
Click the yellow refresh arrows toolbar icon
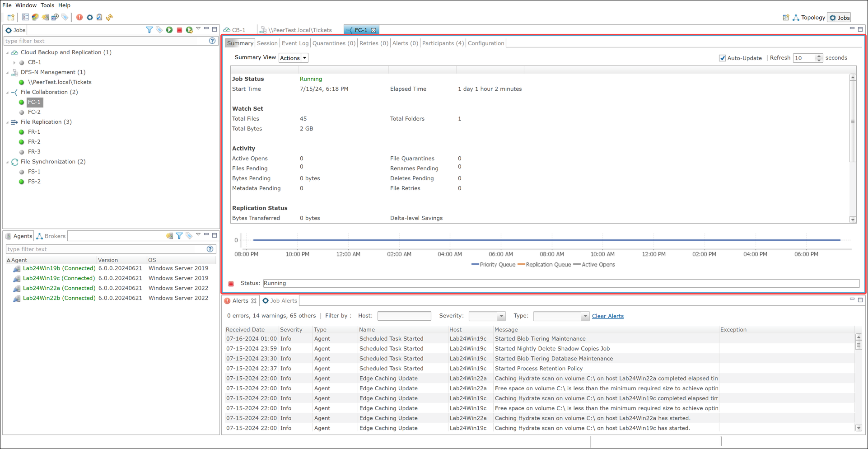(109, 17)
